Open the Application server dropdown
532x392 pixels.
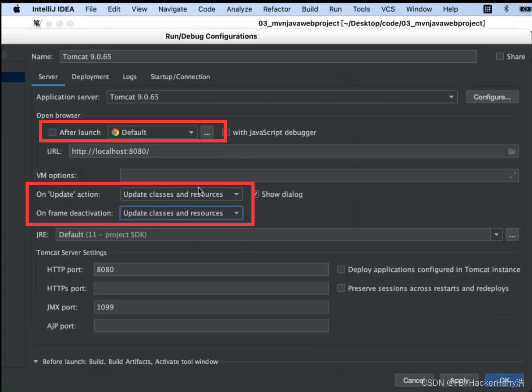(282, 97)
